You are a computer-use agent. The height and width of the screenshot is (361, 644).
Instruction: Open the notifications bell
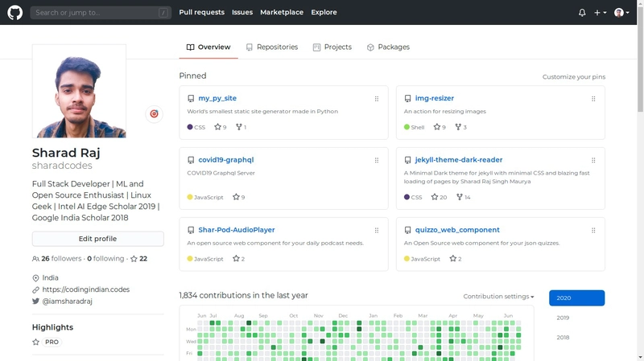[582, 13]
